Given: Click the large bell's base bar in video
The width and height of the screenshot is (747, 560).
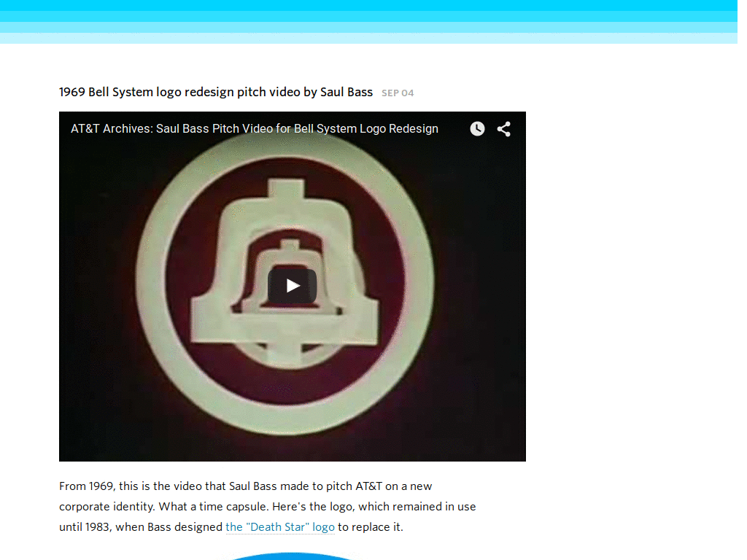Looking at the screenshot, I should click(292, 326).
